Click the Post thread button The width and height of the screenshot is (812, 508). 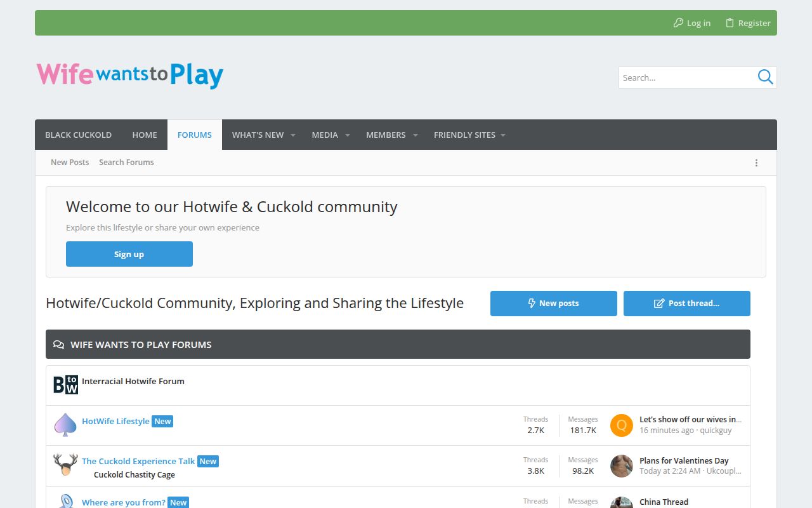(686, 304)
